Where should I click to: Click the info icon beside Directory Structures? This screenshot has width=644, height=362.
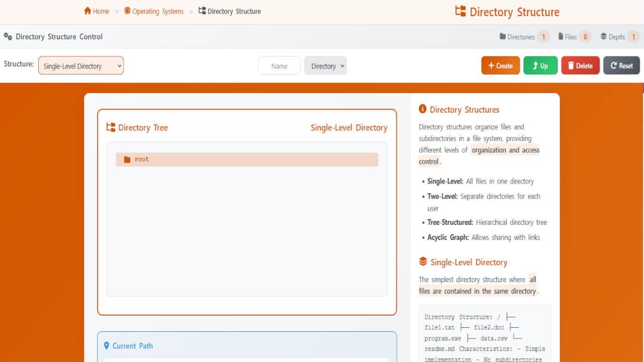423,109
